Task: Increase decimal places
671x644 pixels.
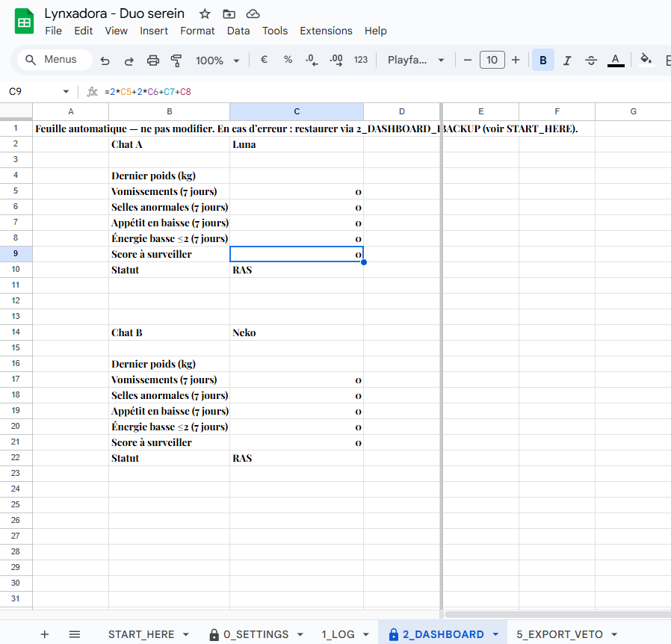Action: [335, 60]
